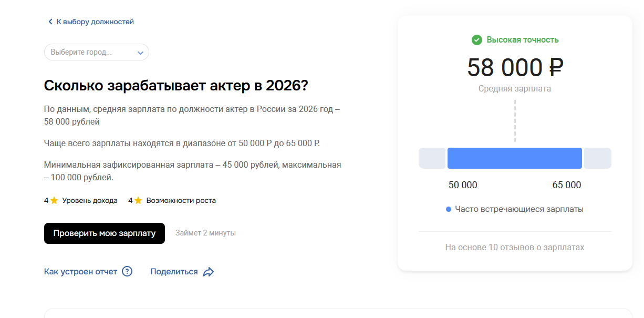Select the 'Поделиться' share link
Screen dimensions: 644x318
[174, 272]
